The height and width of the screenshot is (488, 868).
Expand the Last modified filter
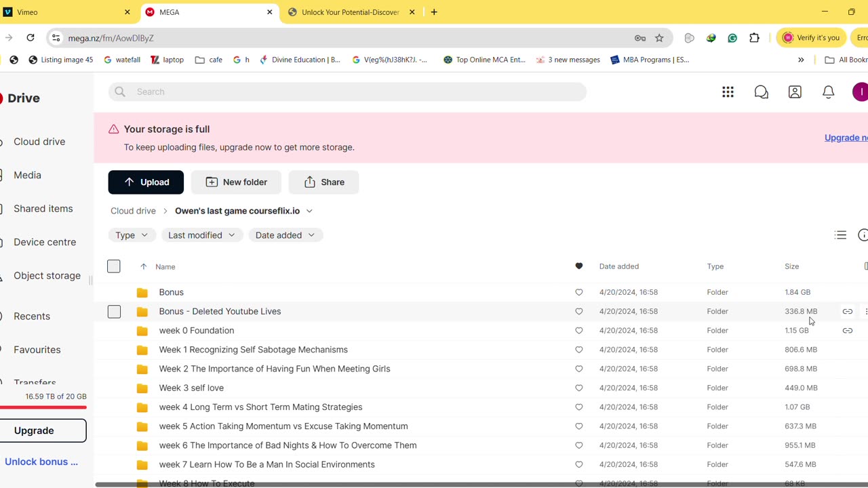coord(201,235)
